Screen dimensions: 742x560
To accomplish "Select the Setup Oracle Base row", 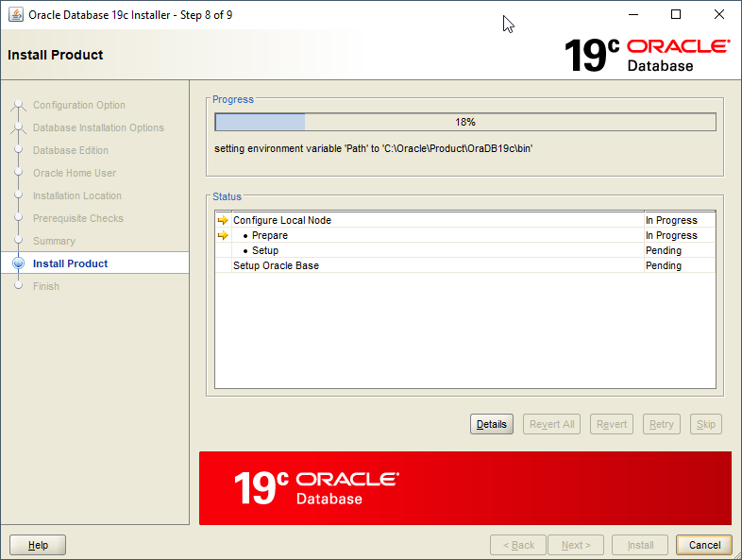I will 465,265.
